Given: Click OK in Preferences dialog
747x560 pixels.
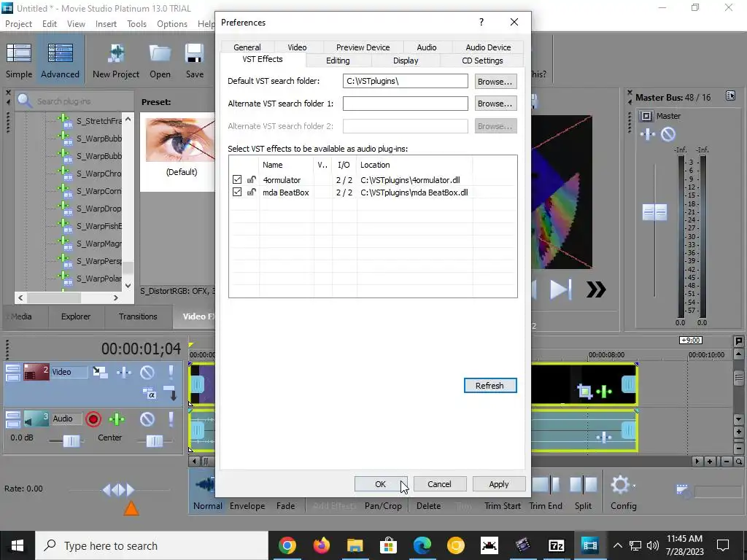Looking at the screenshot, I should point(380,484).
